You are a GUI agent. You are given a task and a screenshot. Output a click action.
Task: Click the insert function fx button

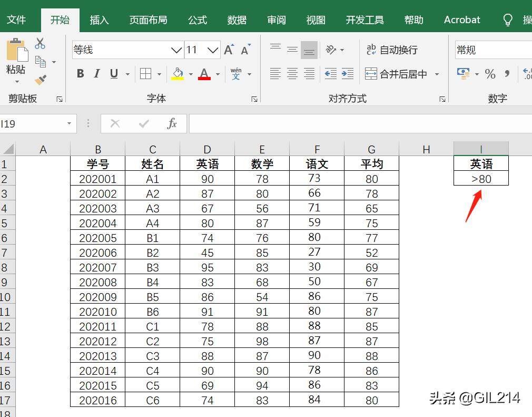tap(172, 123)
